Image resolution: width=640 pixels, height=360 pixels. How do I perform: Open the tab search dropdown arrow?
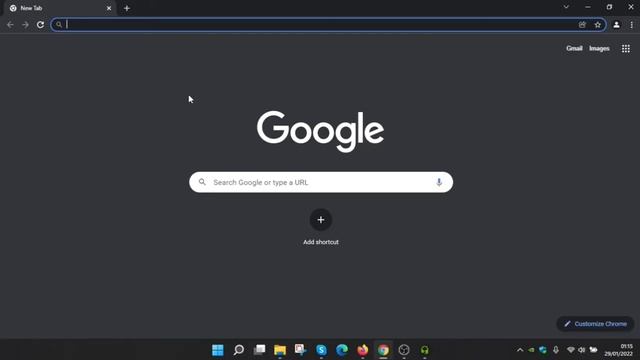pyautogui.click(x=566, y=7)
